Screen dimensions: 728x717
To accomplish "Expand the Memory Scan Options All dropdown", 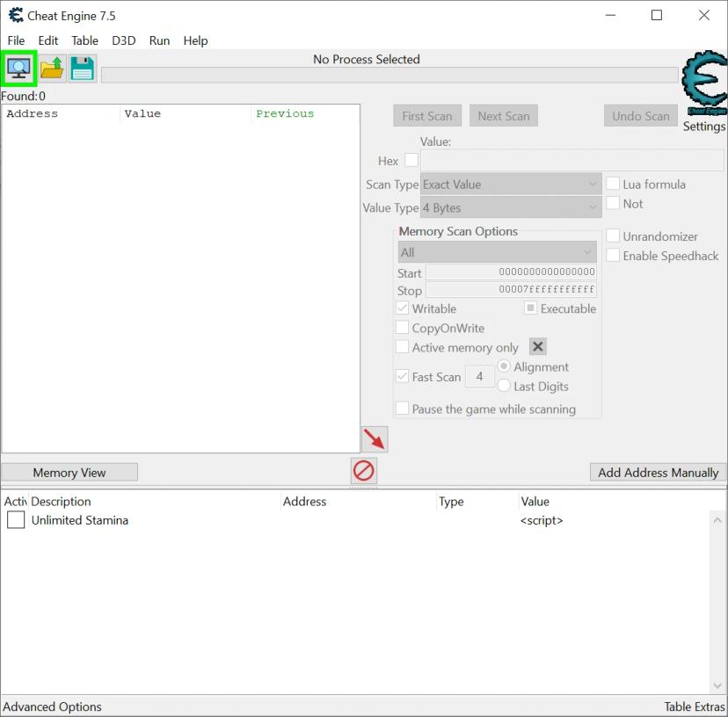I will [x=498, y=252].
